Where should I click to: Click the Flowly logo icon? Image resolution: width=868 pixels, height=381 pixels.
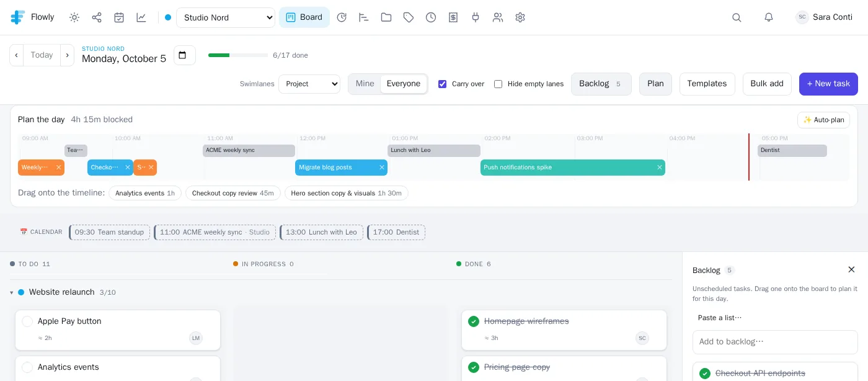click(18, 17)
